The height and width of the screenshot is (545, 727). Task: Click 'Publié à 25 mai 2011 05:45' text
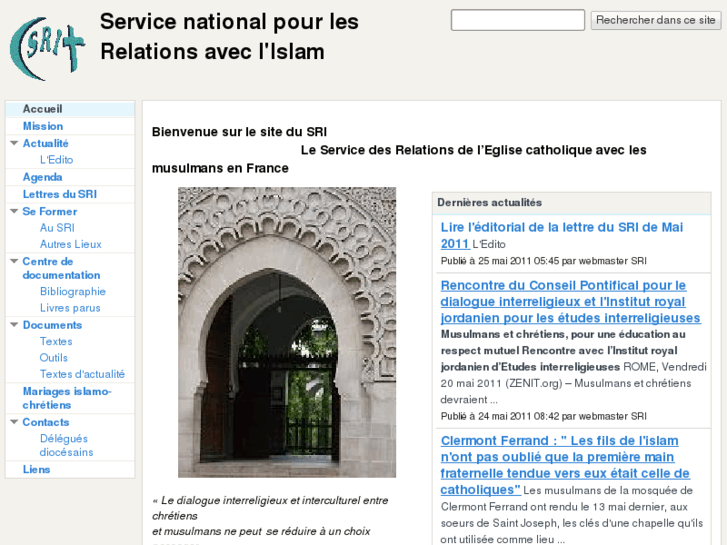(x=543, y=261)
